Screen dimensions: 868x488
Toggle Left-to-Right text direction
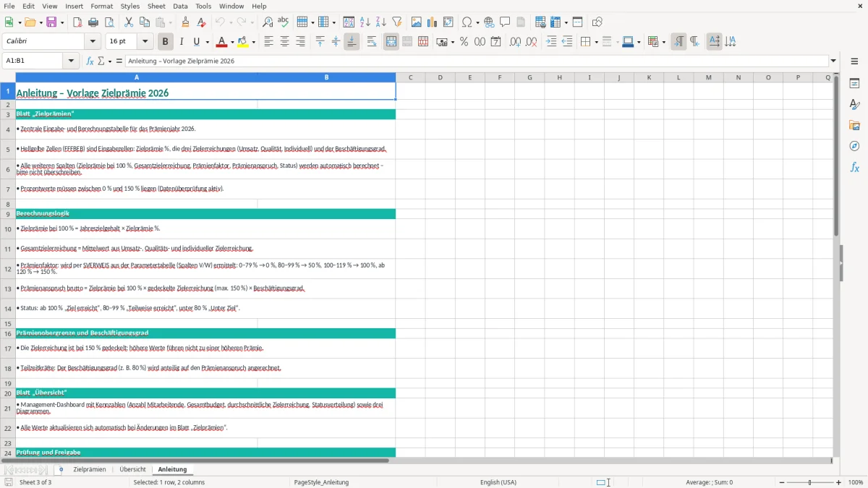tap(678, 42)
